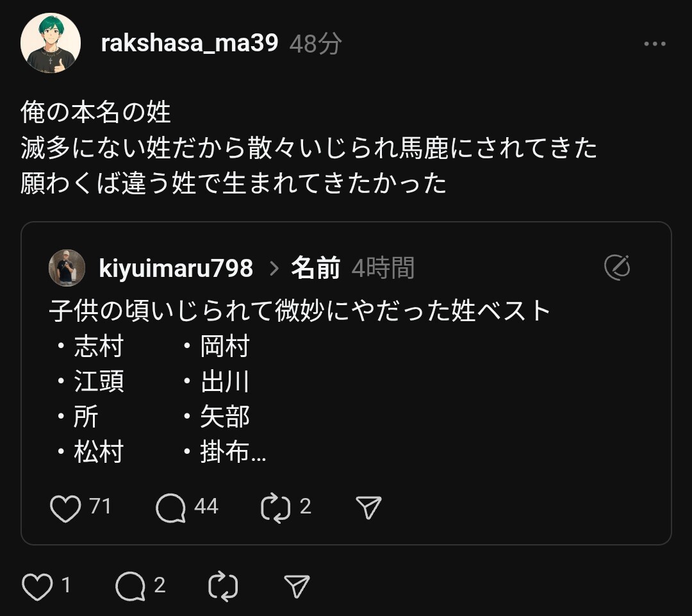Viewport: 692px width, 616px height.
Task: Tap the edited-post icon in quoted post
Action: 617,267
